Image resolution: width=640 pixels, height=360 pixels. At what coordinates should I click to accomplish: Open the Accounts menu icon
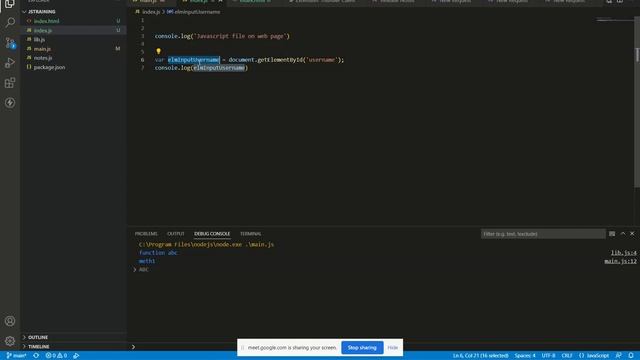tap(10, 321)
